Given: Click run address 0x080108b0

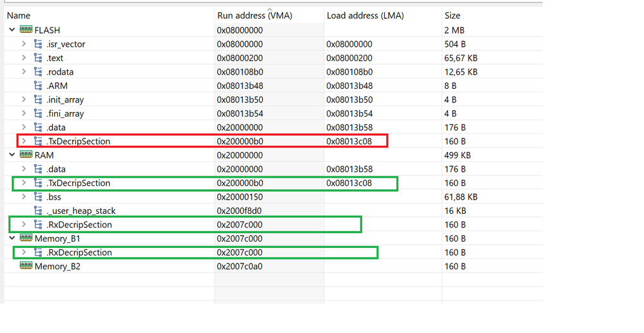Looking at the screenshot, I should 240,72.
